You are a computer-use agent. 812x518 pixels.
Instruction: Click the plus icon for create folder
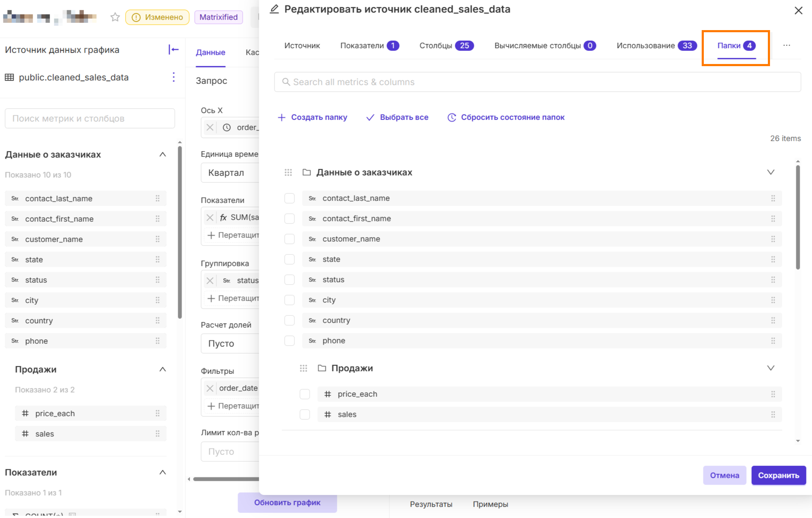282,117
